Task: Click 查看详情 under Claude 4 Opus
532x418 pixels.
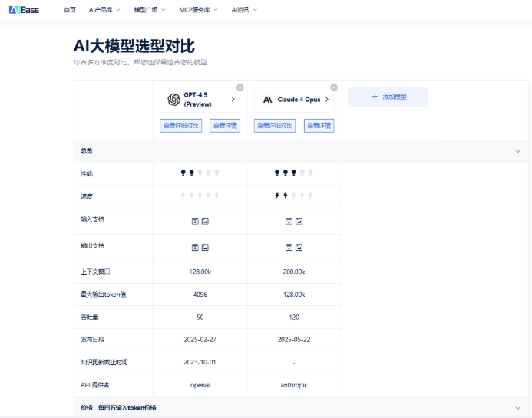Action: point(319,126)
